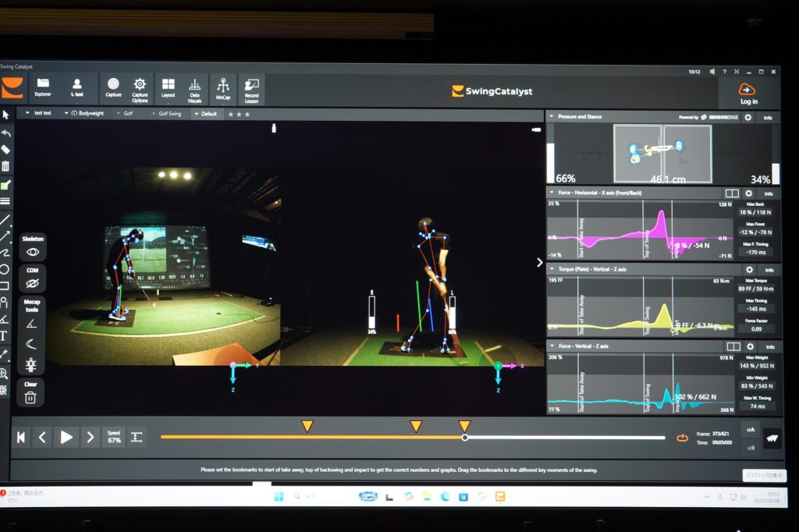Open the Explorer folder icon
The image size is (799, 532).
tap(43, 84)
